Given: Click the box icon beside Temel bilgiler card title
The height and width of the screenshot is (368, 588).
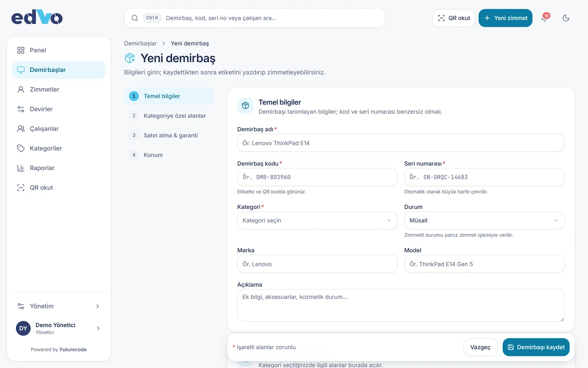Looking at the screenshot, I should (x=245, y=105).
